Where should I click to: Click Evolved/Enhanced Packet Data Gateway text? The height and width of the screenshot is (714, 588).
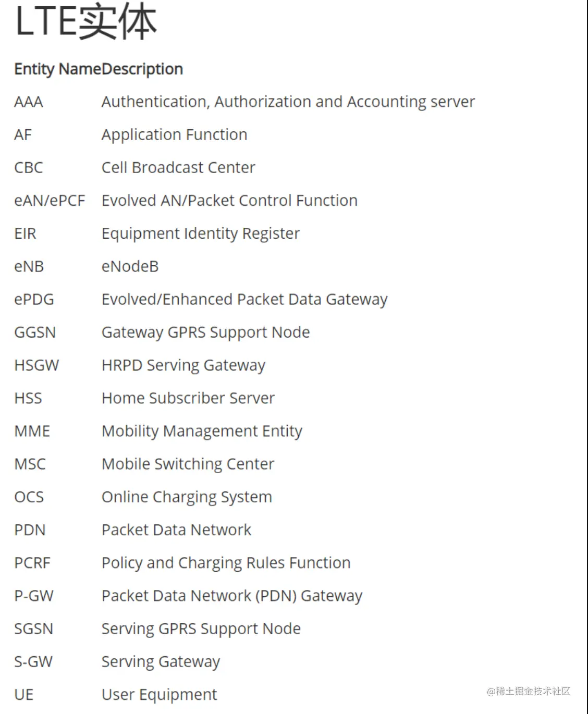(244, 300)
